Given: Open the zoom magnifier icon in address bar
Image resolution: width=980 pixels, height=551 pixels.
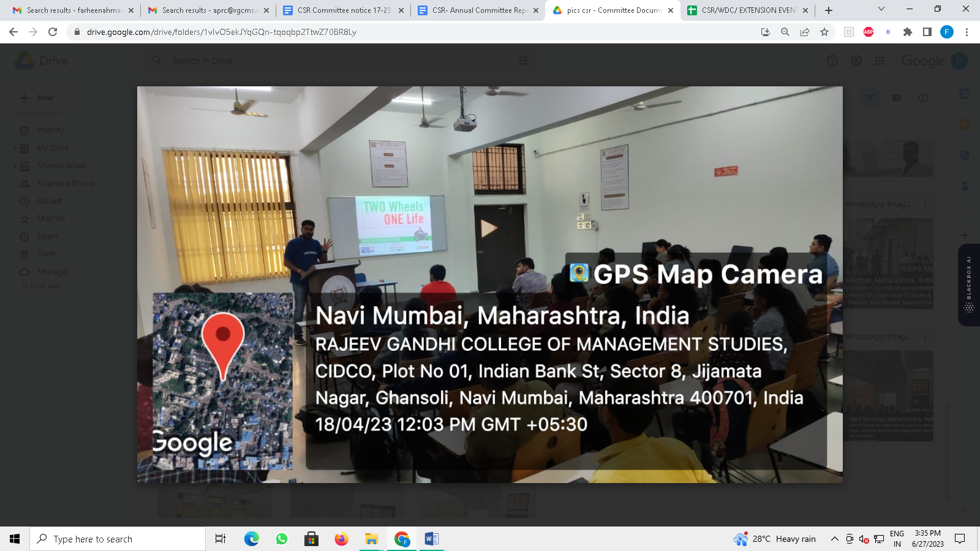Looking at the screenshot, I should (785, 32).
